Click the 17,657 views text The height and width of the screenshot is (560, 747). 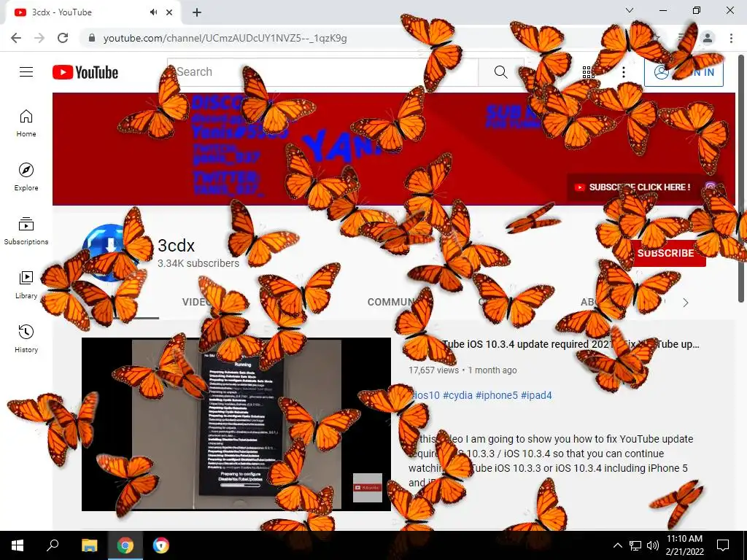433,370
